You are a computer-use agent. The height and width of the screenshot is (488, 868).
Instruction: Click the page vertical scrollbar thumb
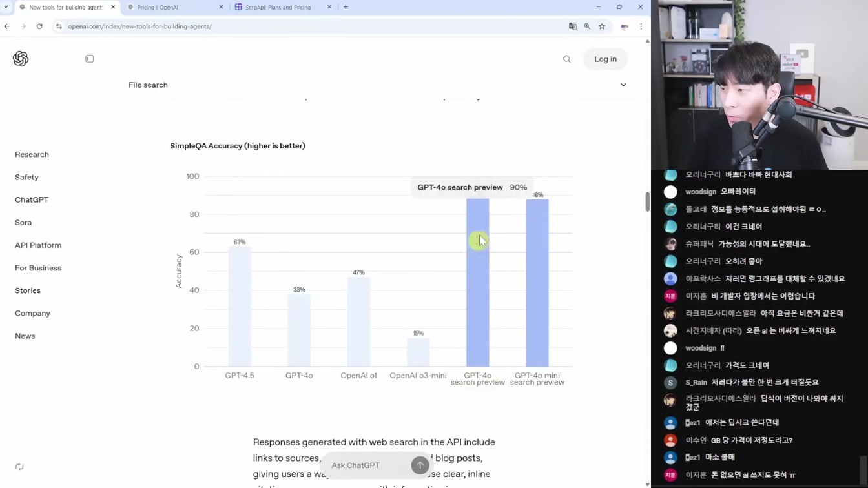(x=647, y=201)
